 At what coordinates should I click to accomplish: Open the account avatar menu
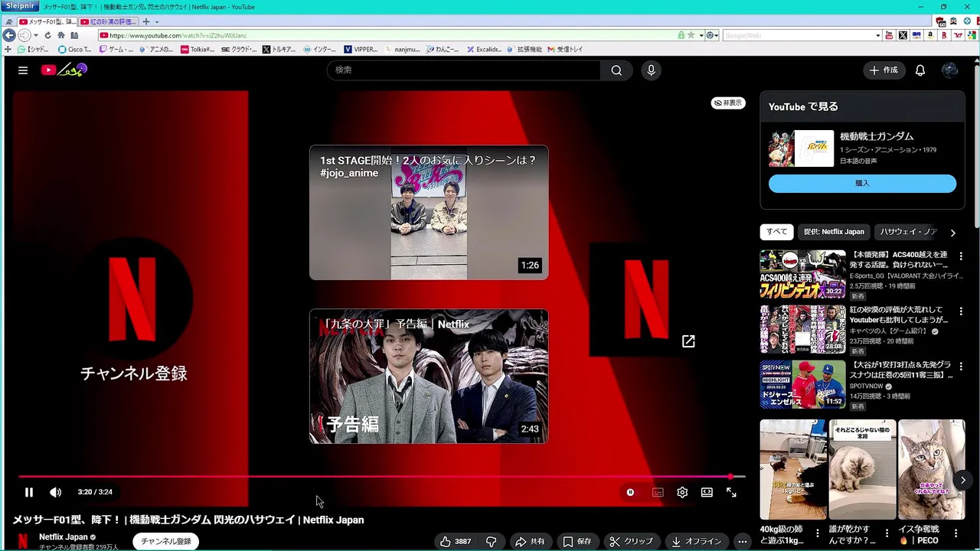coord(950,70)
